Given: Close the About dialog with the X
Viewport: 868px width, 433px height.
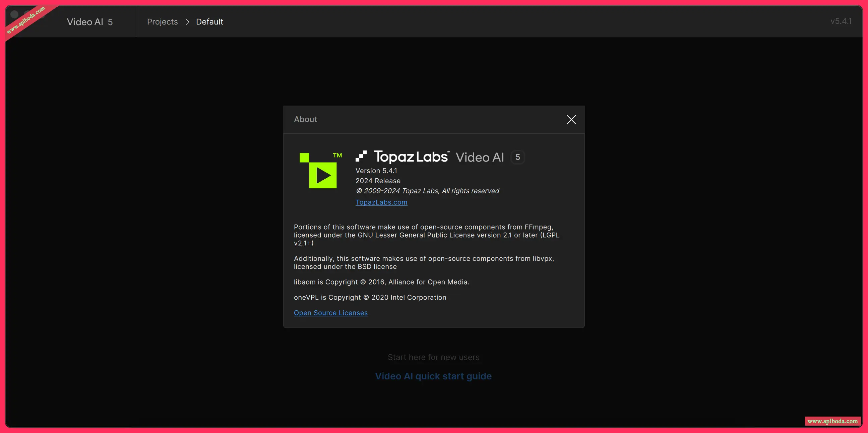Looking at the screenshot, I should [x=571, y=120].
